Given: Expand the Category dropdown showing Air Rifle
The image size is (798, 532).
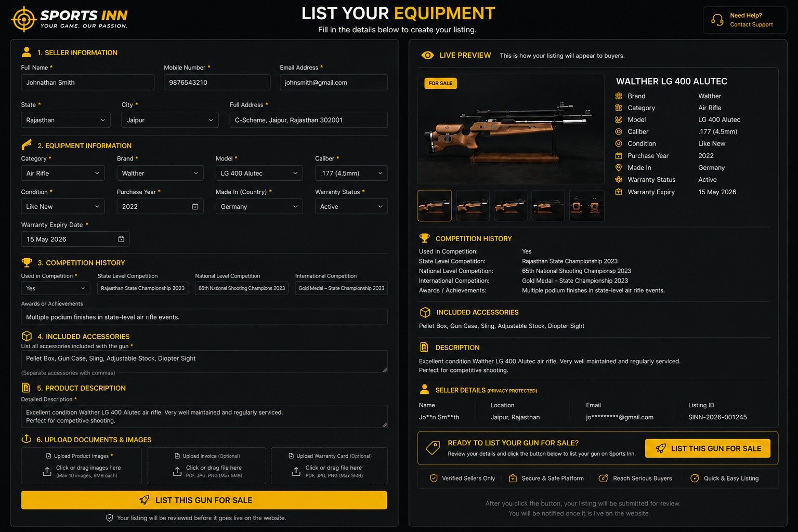Looking at the screenshot, I should (63, 173).
